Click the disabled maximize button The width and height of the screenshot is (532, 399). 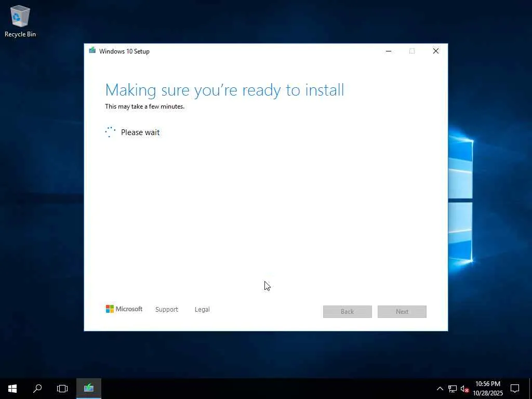point(412,51)
